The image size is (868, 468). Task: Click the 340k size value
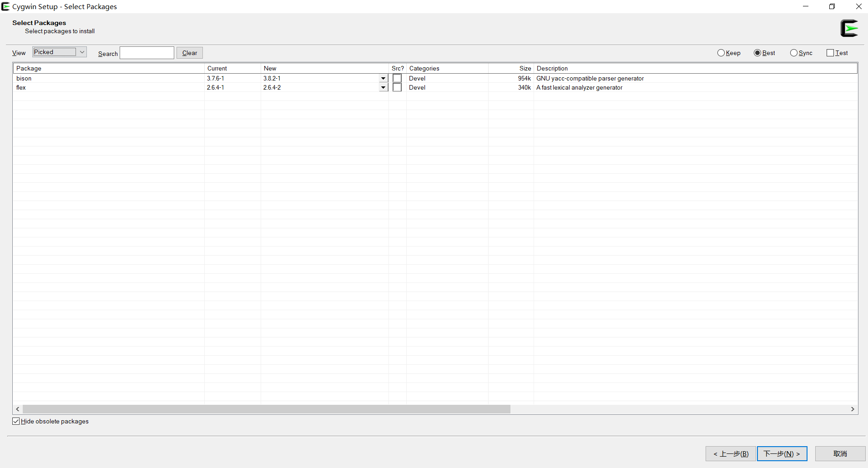pyautogui.click(x=525, y=87)
